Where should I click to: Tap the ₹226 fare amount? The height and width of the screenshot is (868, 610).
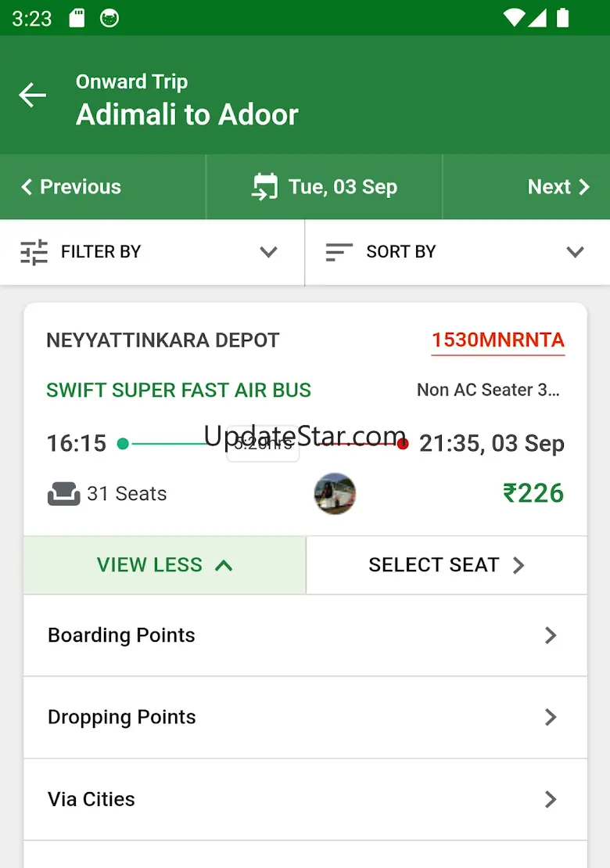click(533, 493)
